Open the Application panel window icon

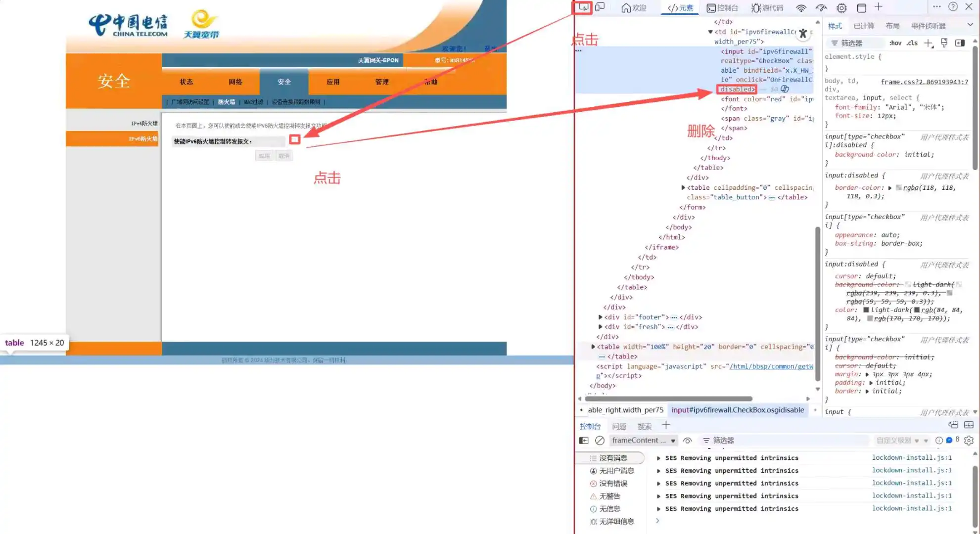pyautogui.click(x=861, y=8)
